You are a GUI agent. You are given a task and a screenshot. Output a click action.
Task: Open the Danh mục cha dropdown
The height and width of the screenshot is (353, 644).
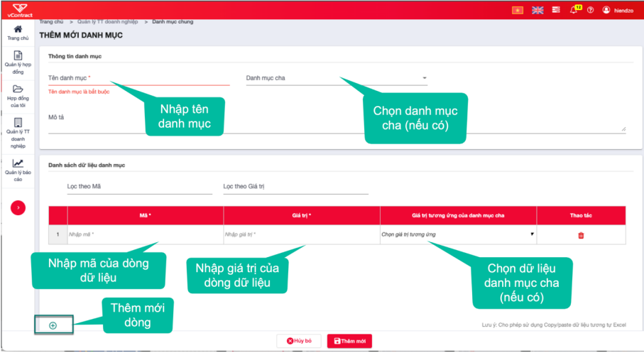(337, 78)
